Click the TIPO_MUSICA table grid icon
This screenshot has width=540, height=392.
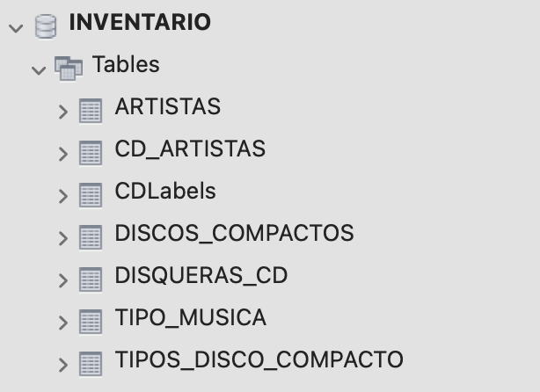(x=91, y=321)
